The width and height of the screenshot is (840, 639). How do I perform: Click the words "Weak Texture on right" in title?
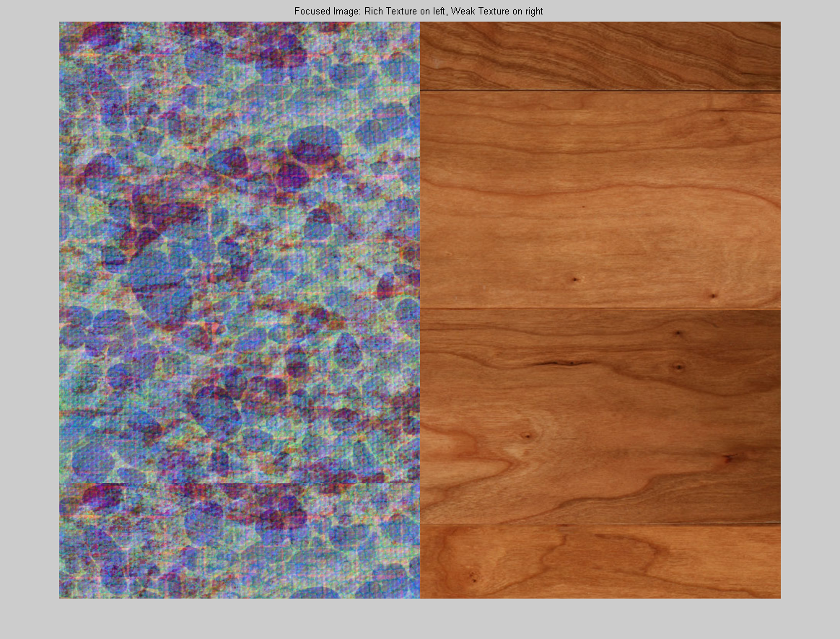[x=496, y=12]
